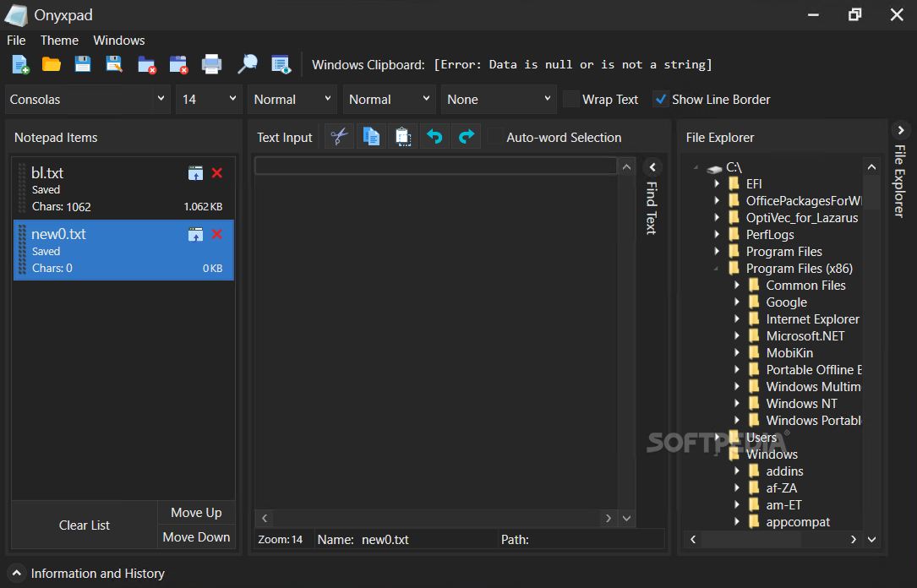Select OptiVec_for_Lazarus folder
The height and width of the screenshot is (588, 917).
[802, 217]
